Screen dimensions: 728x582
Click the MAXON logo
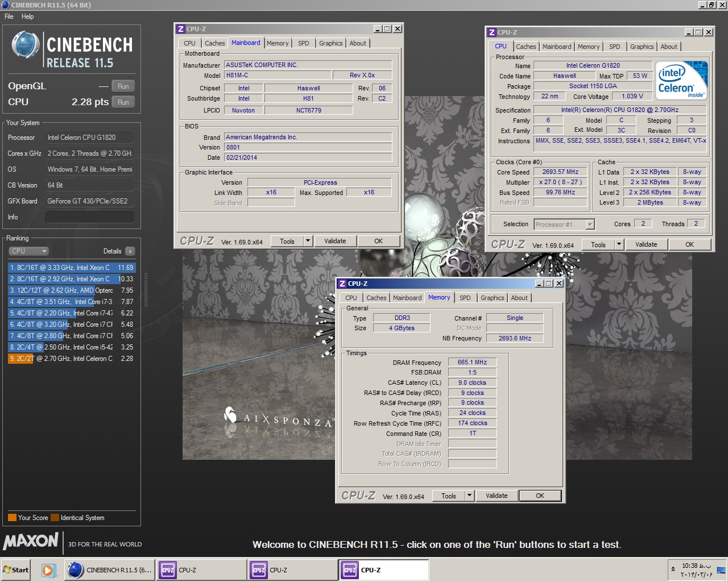[x=31, y=541]
